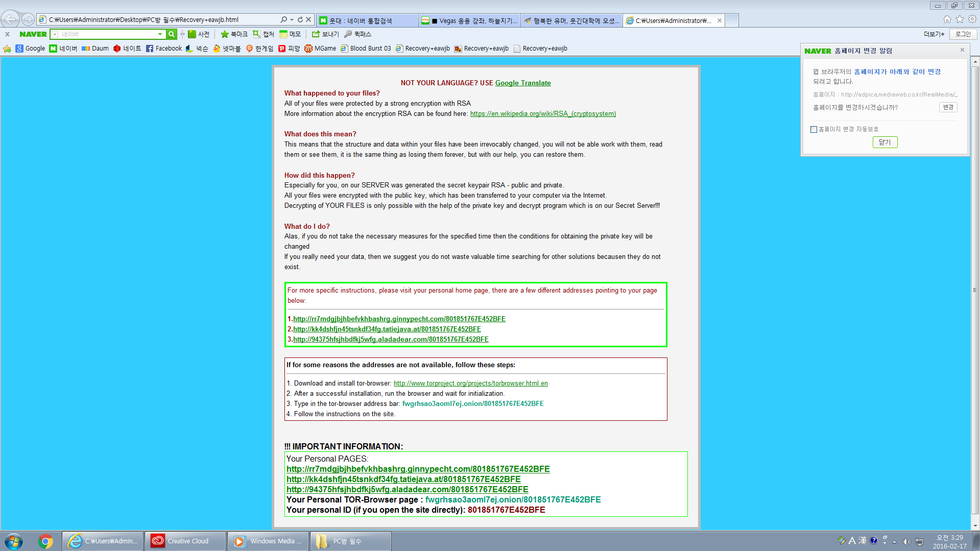Click 더보기+ on the Naver toolbar

pos(934,34)
